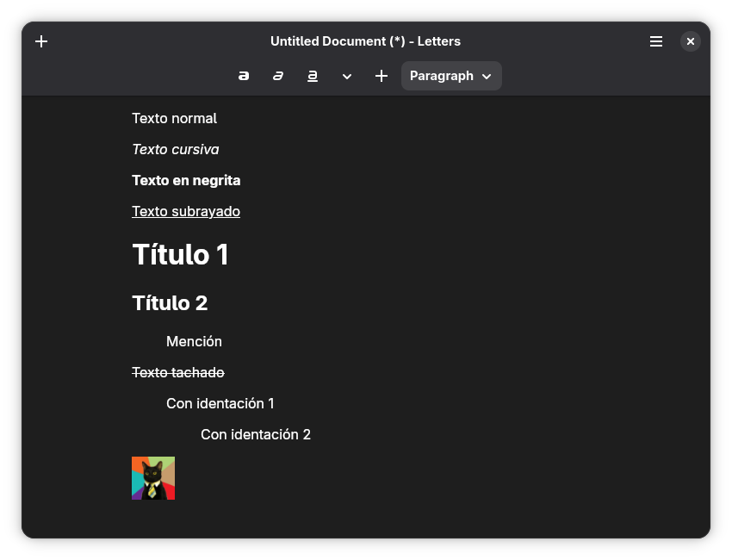Create a new document with header plus icon
732x560 pixels.
[41, 41]
